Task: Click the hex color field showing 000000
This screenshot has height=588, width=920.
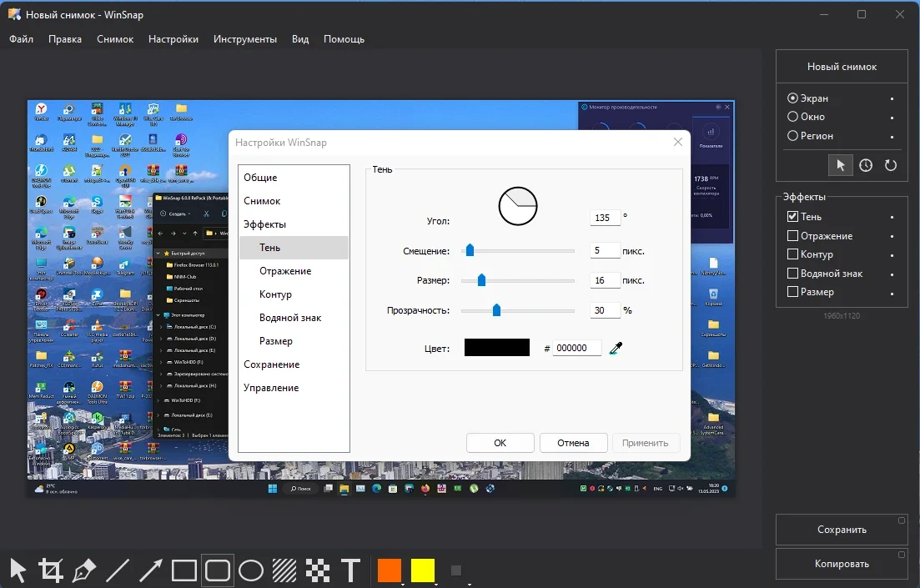Action: (576, 348)
